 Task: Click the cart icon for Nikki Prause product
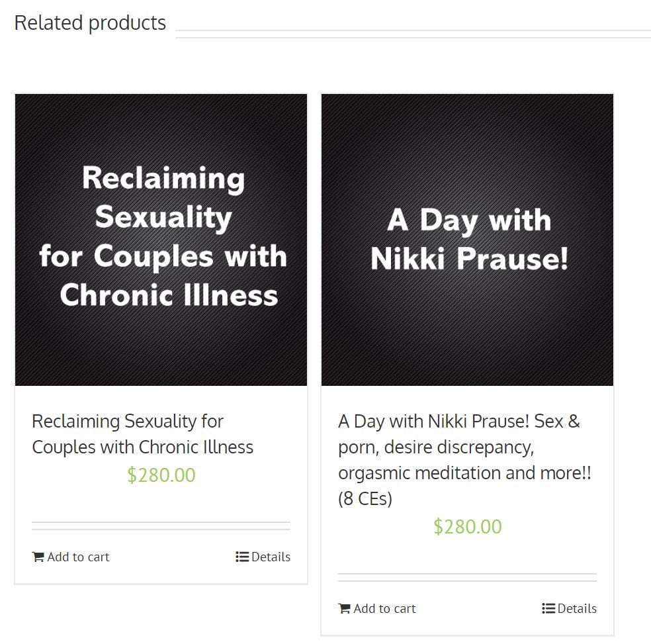click(x=344, y=609)
